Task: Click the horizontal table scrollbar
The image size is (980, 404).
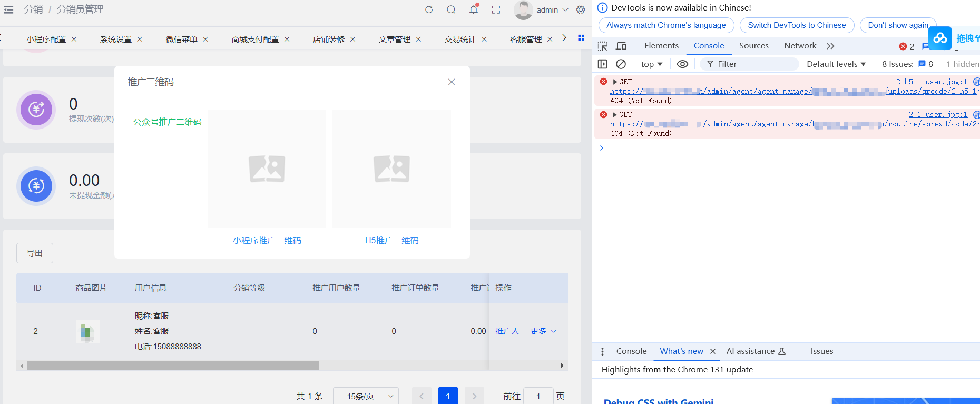Action: tap(173, 366)
